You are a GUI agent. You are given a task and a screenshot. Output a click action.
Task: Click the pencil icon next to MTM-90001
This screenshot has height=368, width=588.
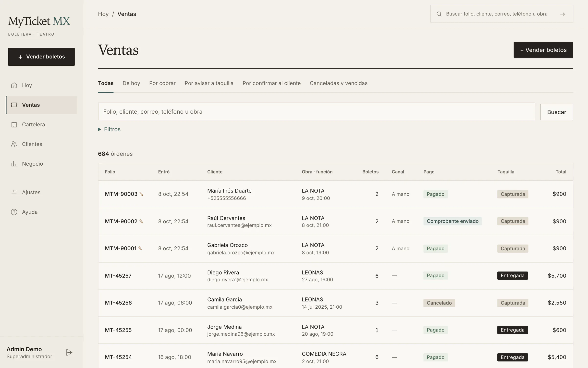140,248
